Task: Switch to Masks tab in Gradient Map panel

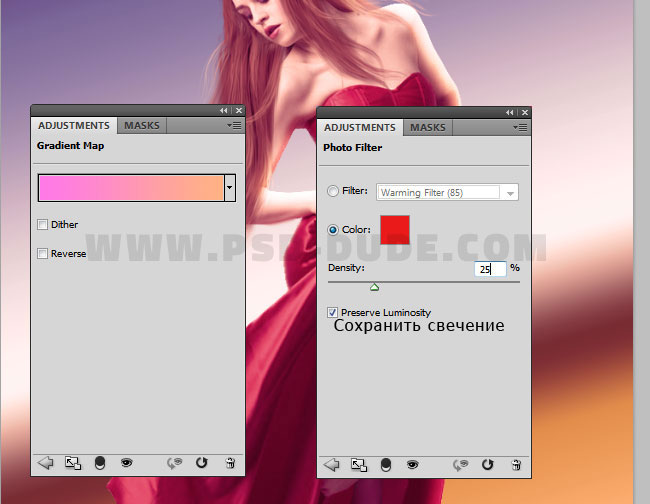Action: [x=142, y=126]
